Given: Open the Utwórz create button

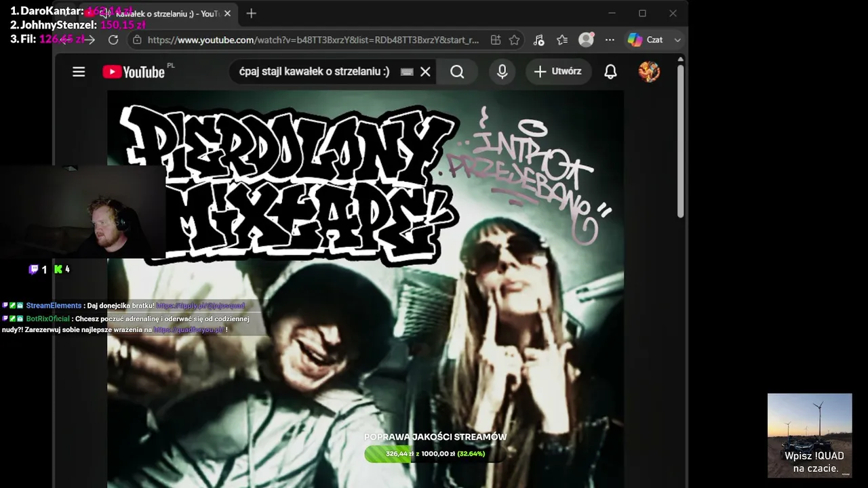Looking at the screenshot, I should coord(557,71).
